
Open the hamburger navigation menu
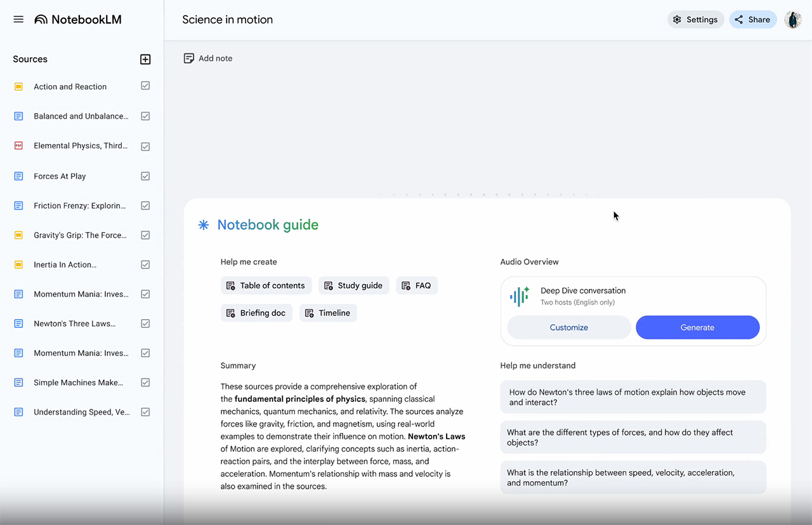click(x=18, y=20)
